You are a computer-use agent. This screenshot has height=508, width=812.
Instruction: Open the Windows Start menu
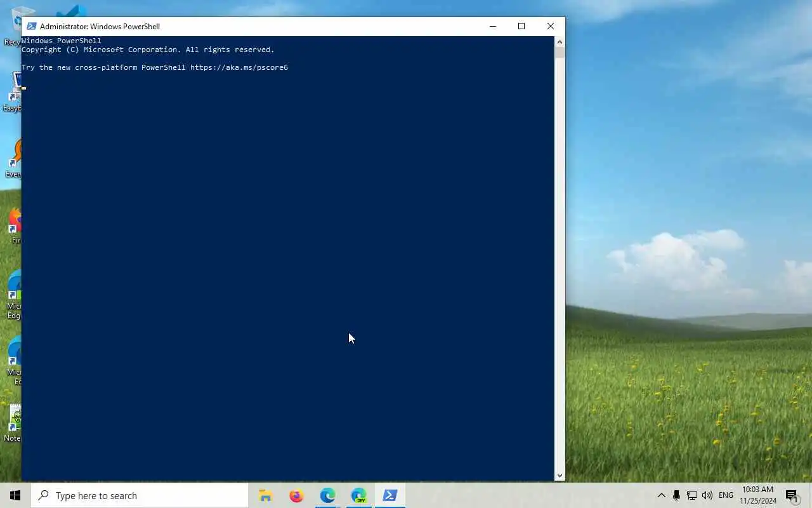[15, 495]
